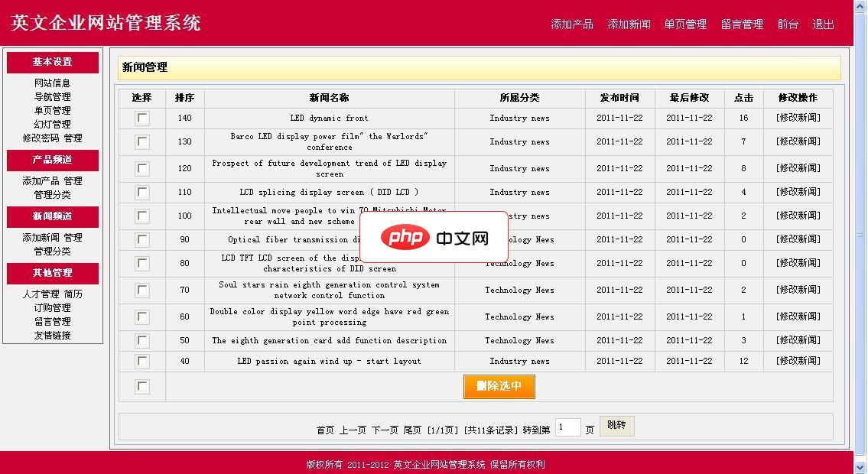Go to 留言管理 in top navigation
This screenshot has height=474, width=868.
pos(742,24)
